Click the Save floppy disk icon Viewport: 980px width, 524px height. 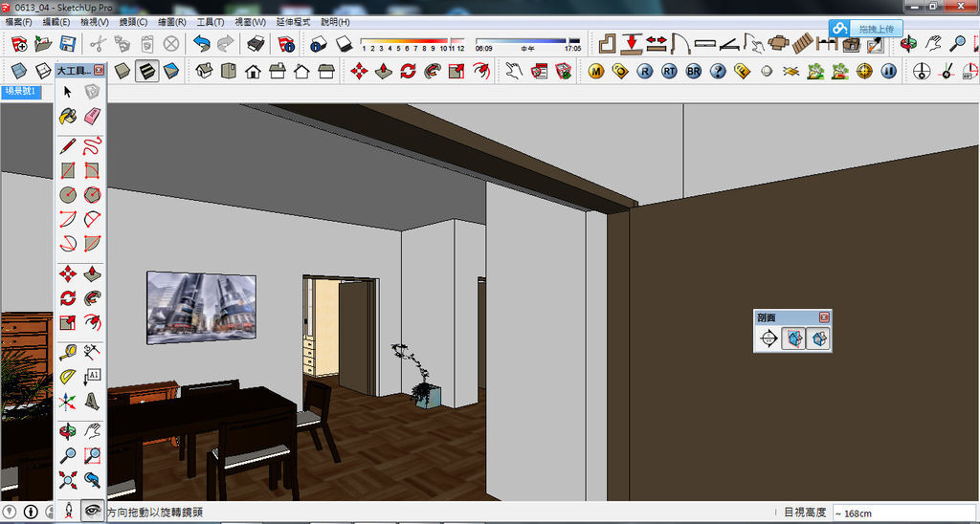[x=68, y=44]
